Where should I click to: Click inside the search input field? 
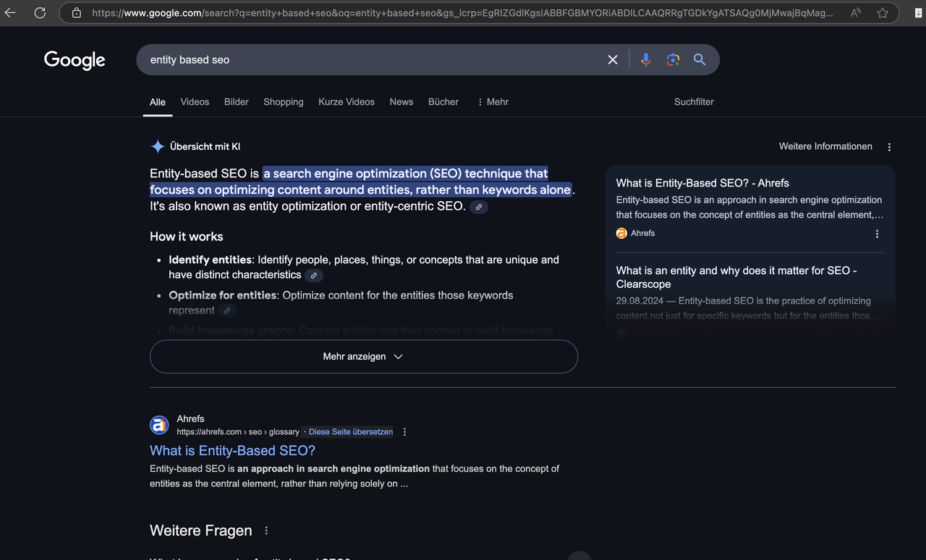pyautogui.click(x=362, y=59)
